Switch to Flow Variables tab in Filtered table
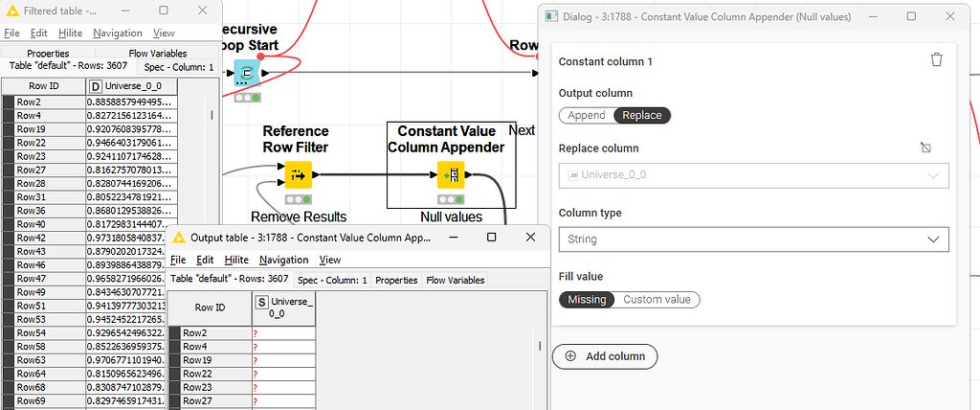 coord(158,54)
